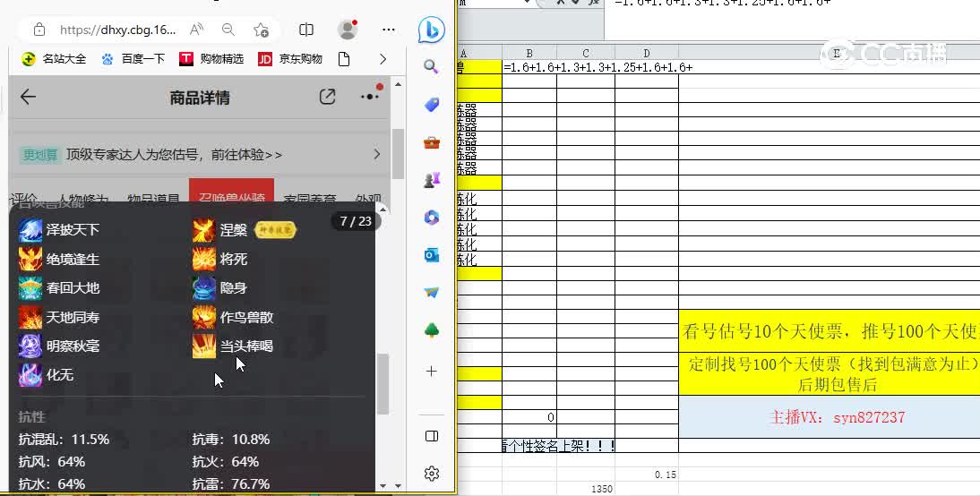
Task: Select the spreadsheet cell showing 0.15
Action: click(647, 475)
